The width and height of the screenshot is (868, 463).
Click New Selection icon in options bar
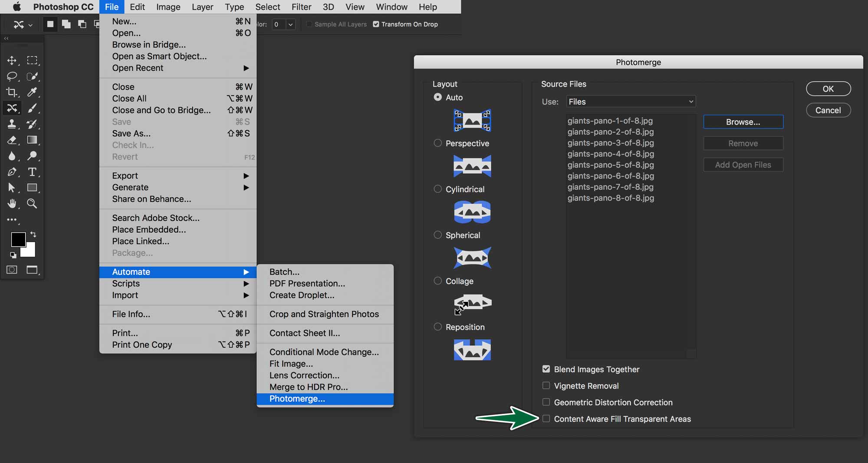pos(50,24)
